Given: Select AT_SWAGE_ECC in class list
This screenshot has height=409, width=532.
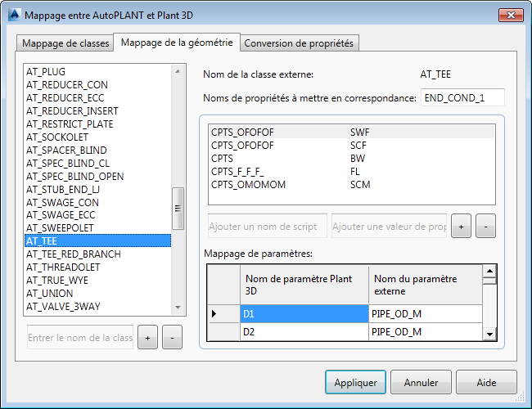Looking at the screenshot, I should (x=97, y=215).
